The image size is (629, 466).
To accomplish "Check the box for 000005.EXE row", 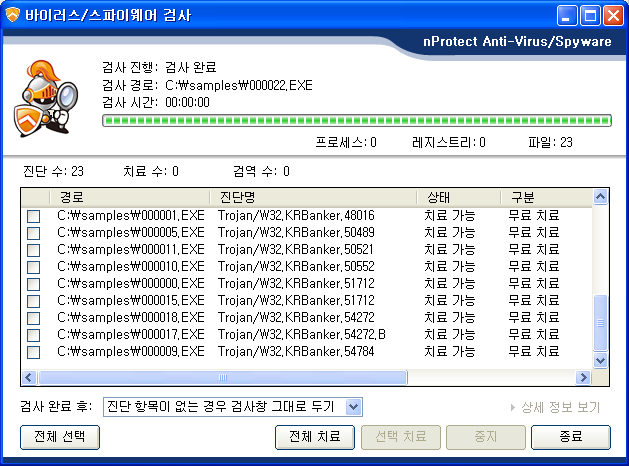I will point(33,233).
